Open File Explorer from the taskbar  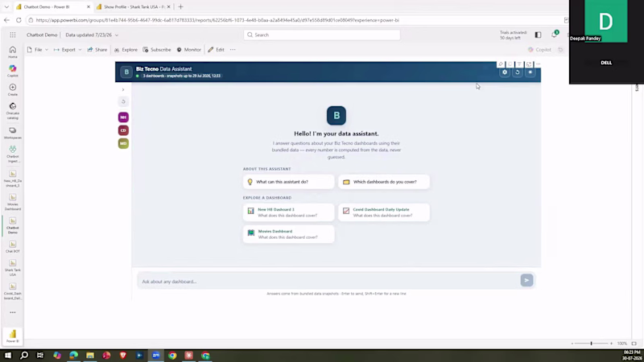click(x=90, y=356)
